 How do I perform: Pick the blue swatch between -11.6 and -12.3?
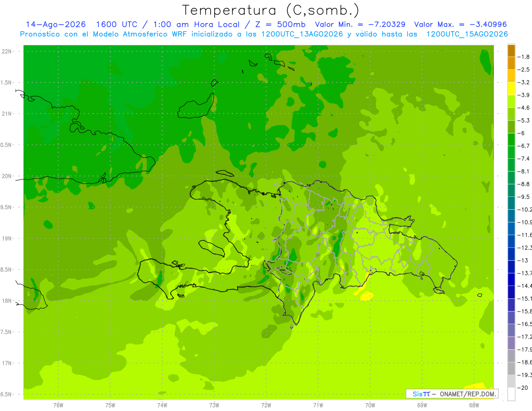(x=511, y=241)
